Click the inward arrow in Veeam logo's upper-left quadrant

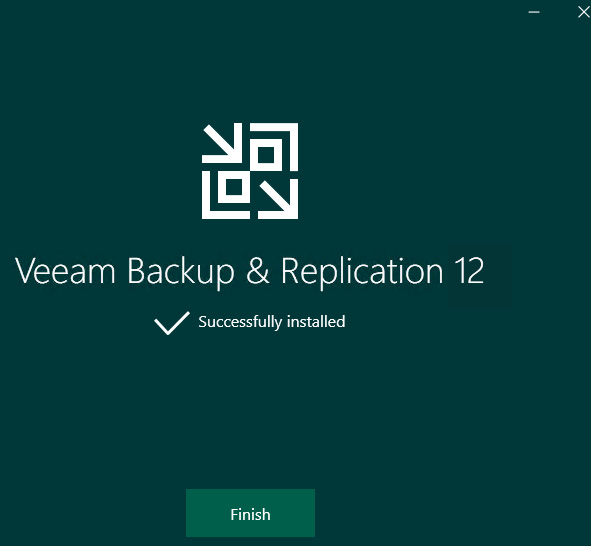click(222, 143)
